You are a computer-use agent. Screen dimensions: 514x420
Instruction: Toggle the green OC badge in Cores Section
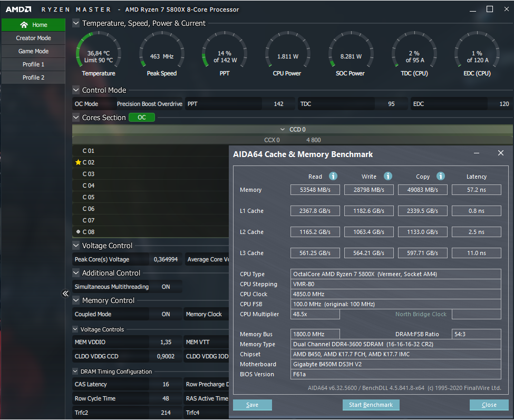142,118
